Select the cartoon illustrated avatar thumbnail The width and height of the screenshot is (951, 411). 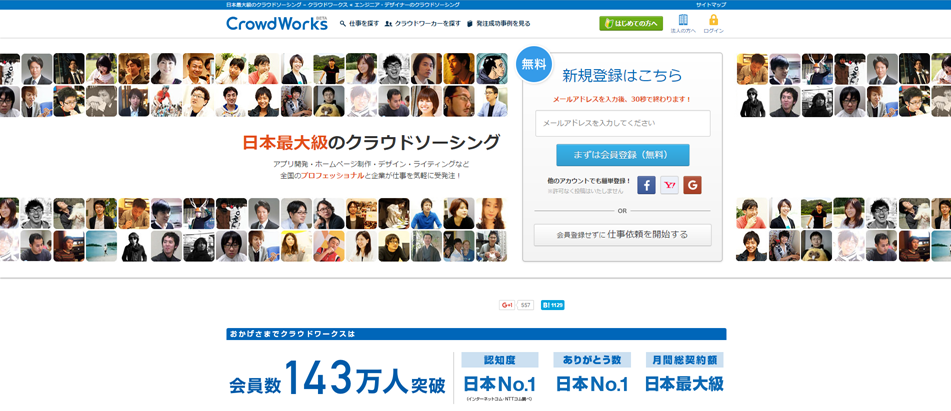[492, 68]
